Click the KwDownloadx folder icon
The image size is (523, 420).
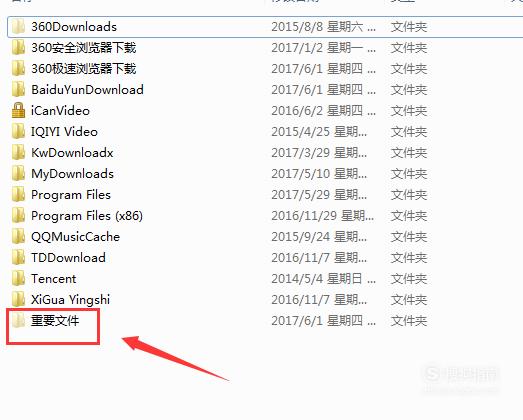point(18,152)
